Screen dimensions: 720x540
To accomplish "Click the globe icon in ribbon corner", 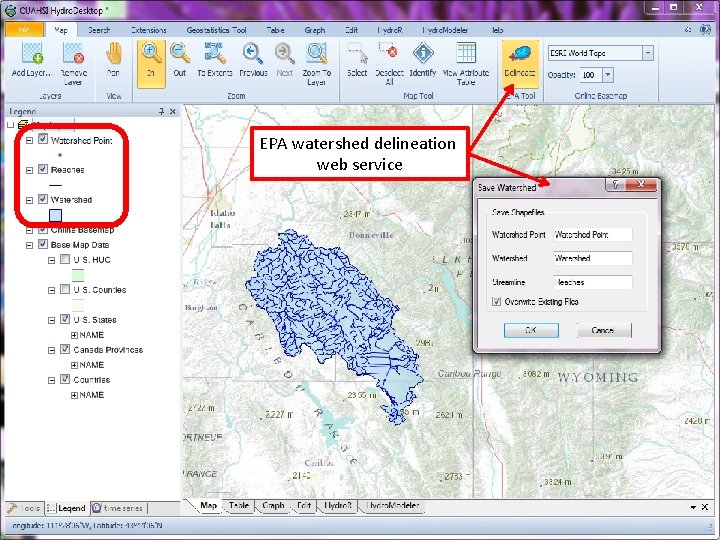I will 705,30.
